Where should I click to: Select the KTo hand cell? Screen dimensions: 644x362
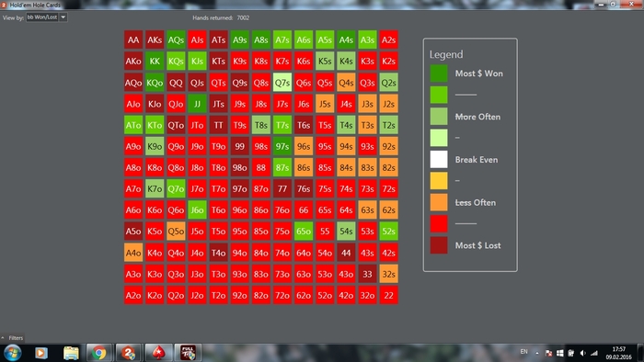tap(155, 125)
